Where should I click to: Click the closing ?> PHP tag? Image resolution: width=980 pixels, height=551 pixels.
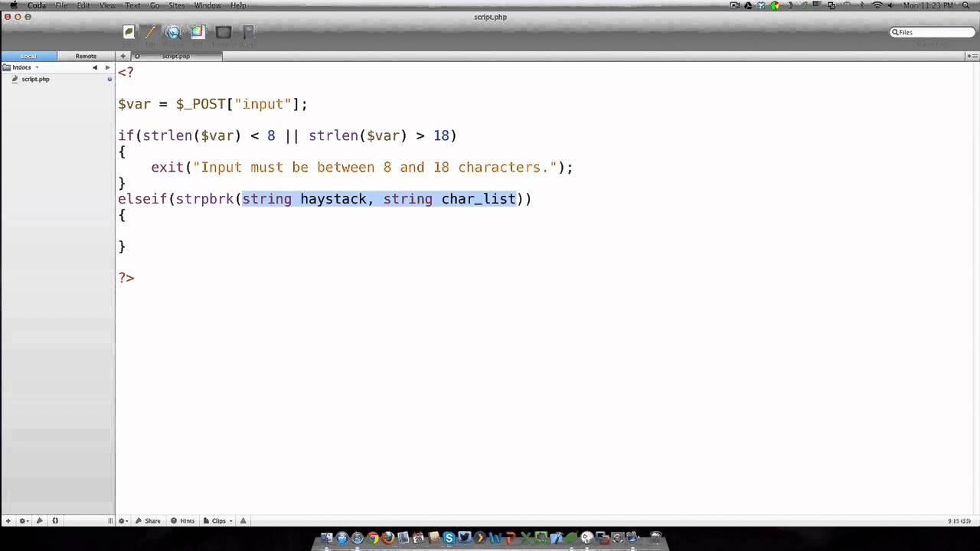126,278
